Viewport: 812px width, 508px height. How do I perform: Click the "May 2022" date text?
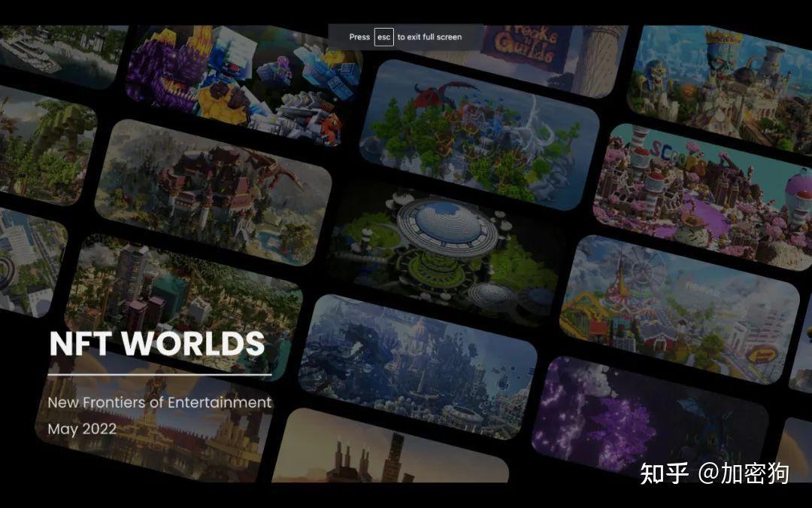[x=82, y=429]
